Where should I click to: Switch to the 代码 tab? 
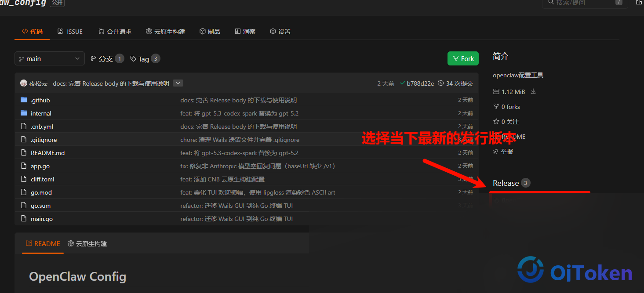click(32, 32)
